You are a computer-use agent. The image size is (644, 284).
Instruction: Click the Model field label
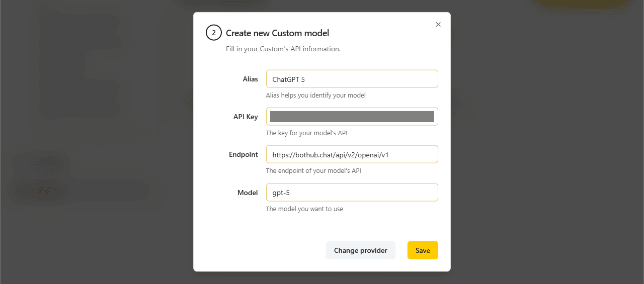(x=248, y=193)
